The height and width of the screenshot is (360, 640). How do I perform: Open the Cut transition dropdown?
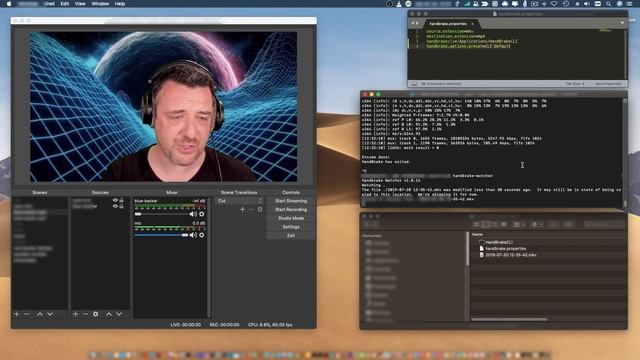point(240,201)
